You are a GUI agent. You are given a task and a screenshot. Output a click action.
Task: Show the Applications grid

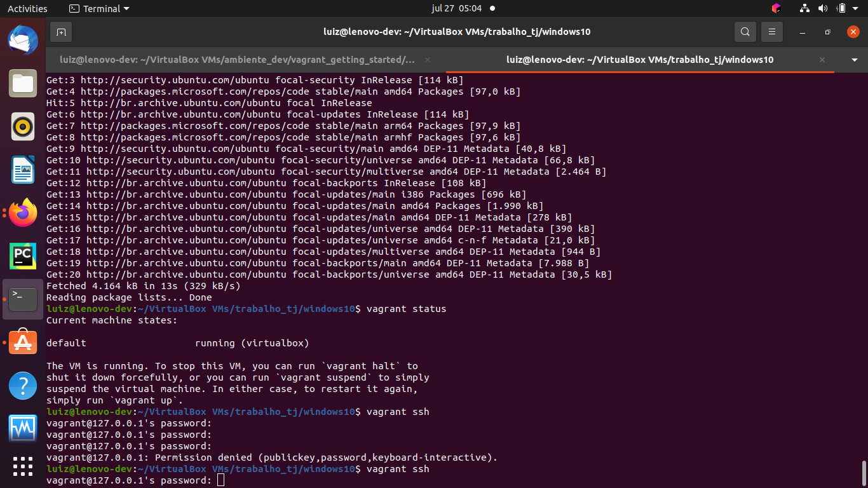coord(23,466)
